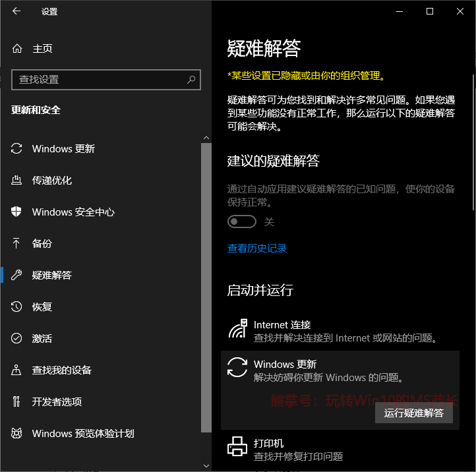The image size is (476, 472).
Task: Click the 备份 upload arrow icon
Action: 16,243
